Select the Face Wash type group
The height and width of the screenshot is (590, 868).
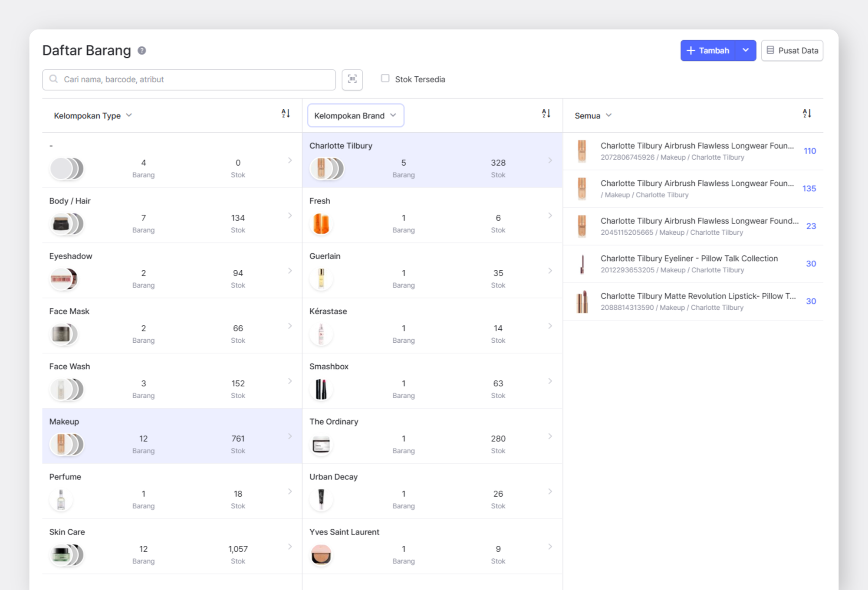pyautogui.click(x=172, y=381)
